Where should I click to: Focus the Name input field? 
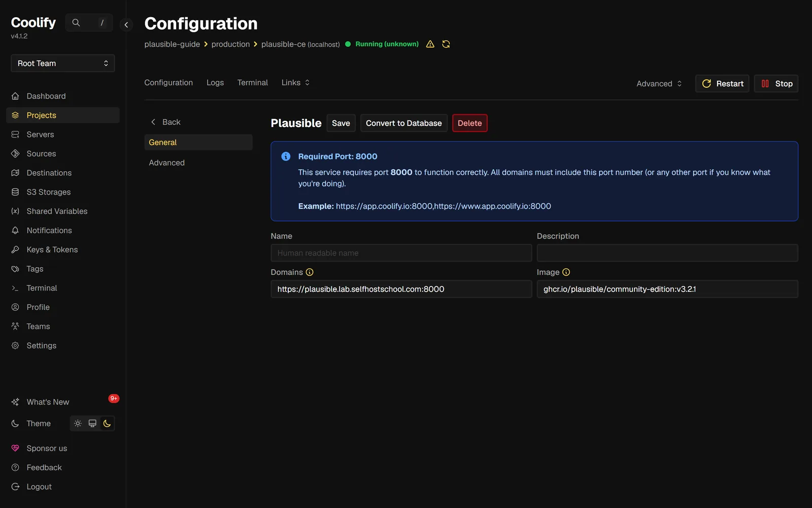pyautogui.click(x=401, y=253)
